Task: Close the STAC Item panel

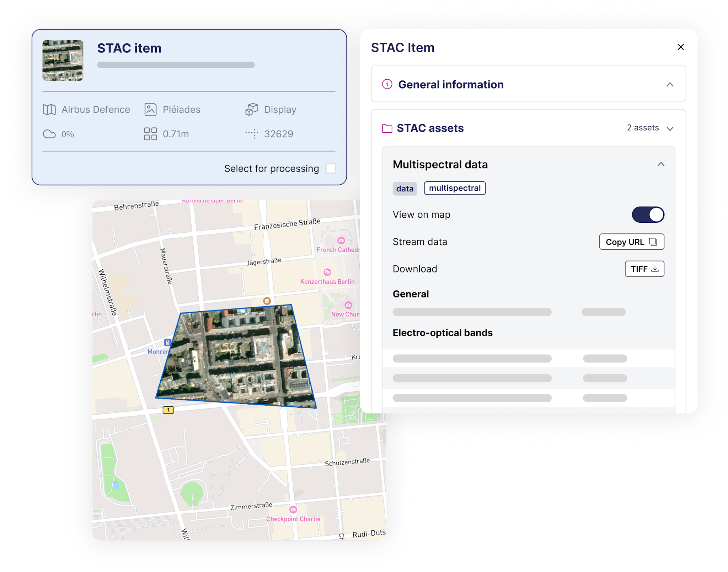Action: coord(681,47)
